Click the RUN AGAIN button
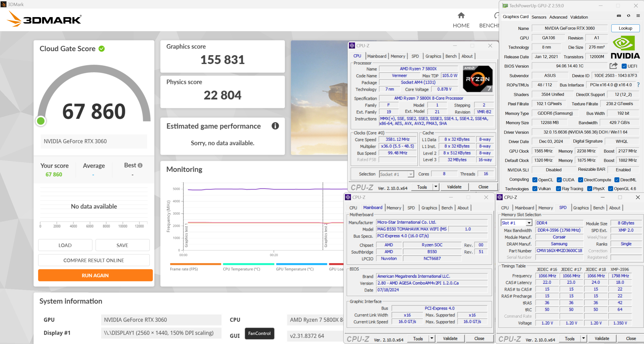 95,275
